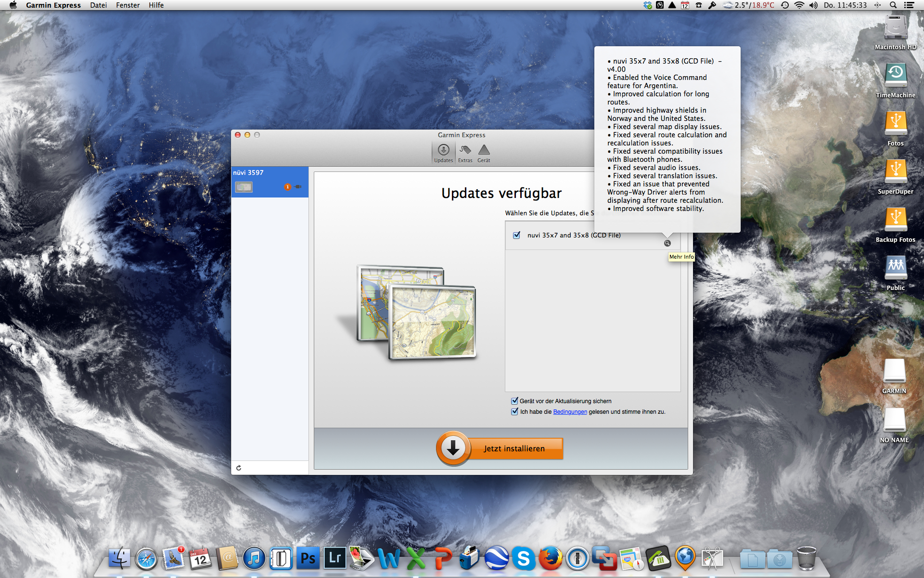Screen dimensions: 924x578
Task: Click the Mehr Info magnifier icon
Action: point(667,243)
